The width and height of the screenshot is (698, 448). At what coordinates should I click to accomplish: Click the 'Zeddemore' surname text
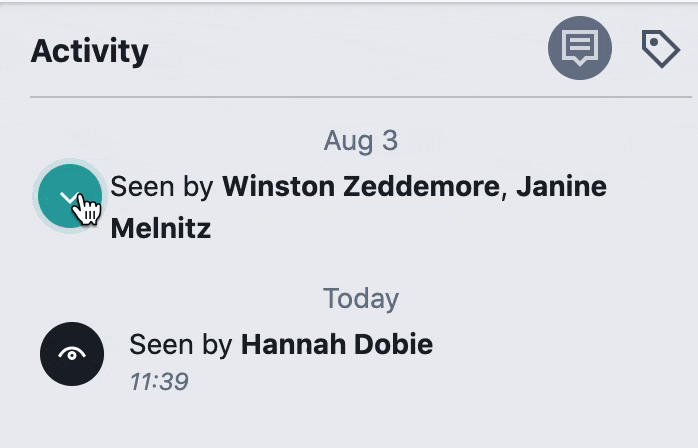pyautogui.click(x=422, y=187)
